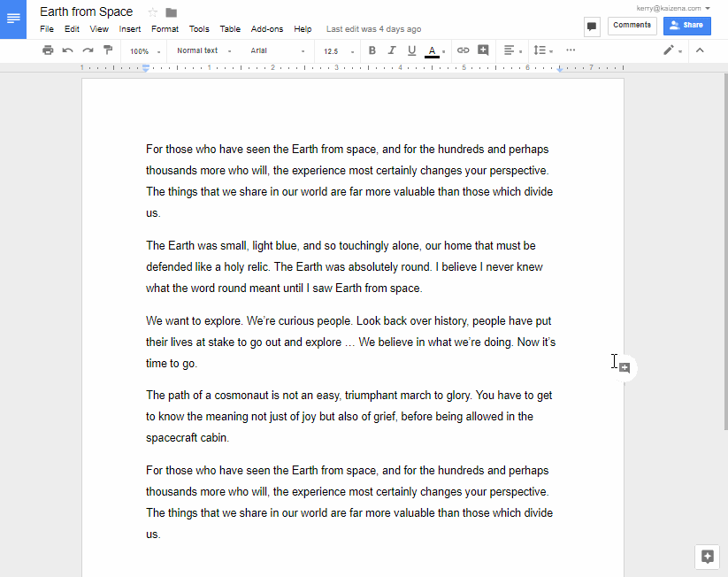Open the Table menu
The image size is (728, 577).
click(x=230, y=29)
